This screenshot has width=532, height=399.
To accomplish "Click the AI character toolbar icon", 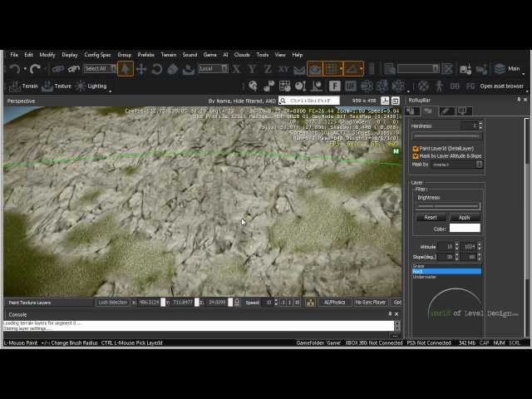I will (x=440, y=86).
